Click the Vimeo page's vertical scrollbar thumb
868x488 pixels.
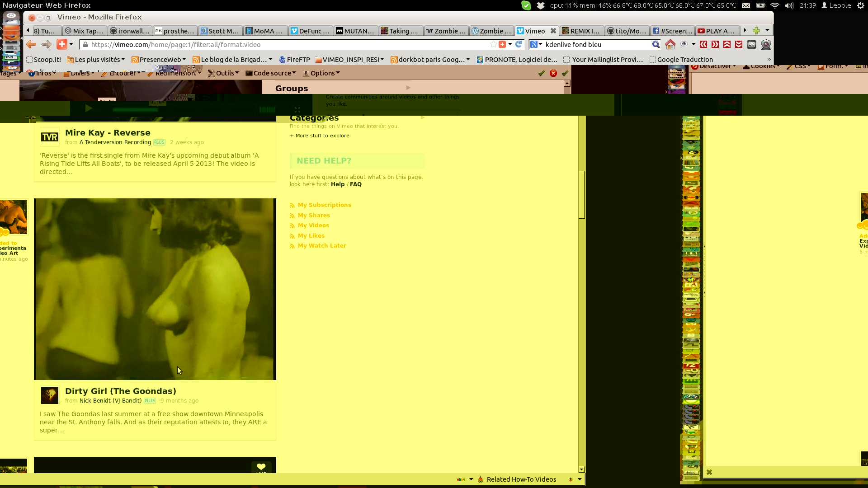tap(582, 194)
